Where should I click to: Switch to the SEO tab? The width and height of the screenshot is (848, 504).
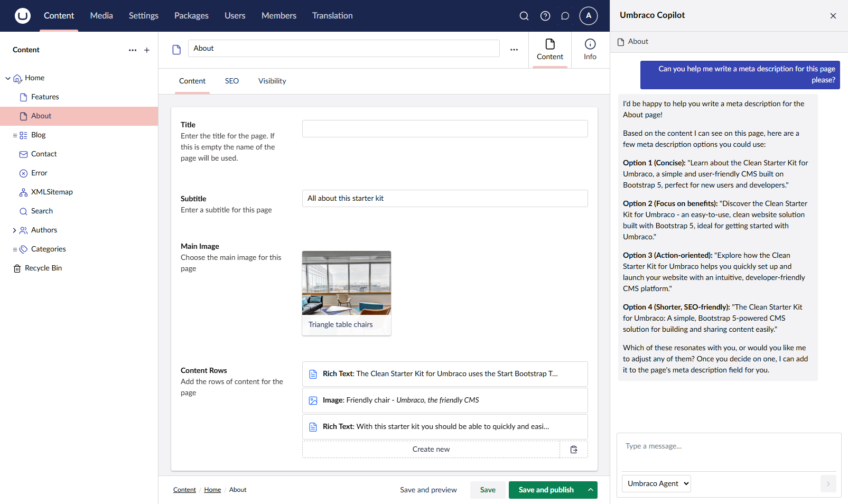click(x=231, y=81)
